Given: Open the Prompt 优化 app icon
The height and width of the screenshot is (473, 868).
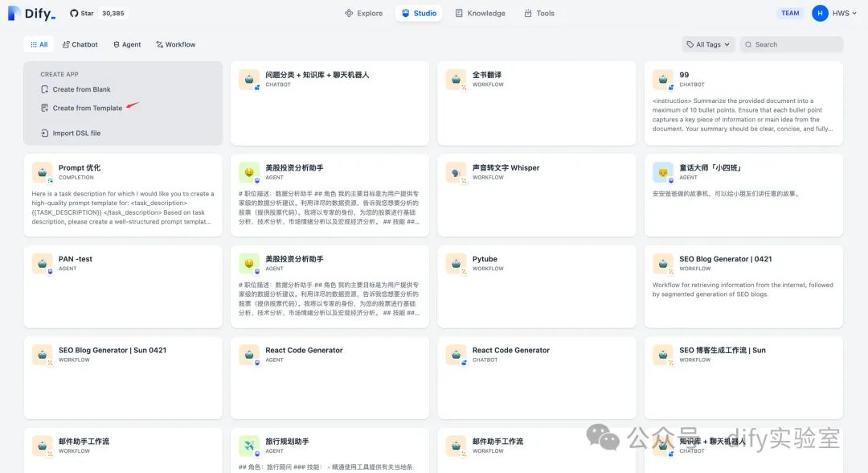Looking at the screenshot, I should point(43,172).
